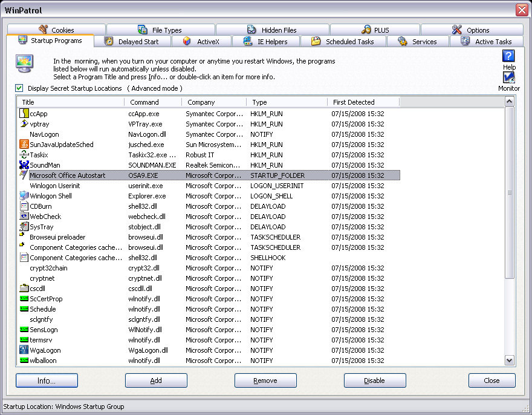Select the sclgntfy row
Viewport: 532px width, 415px height.
(x=209, y=319)
